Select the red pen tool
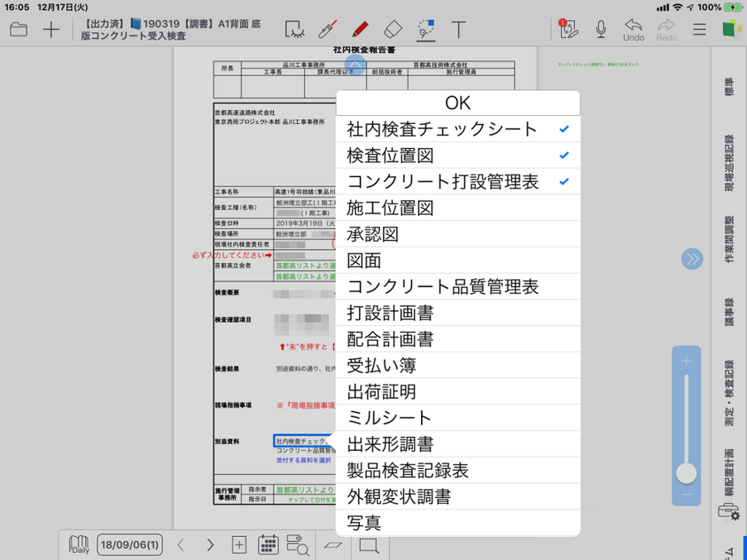The image size is (747, 560). (360, 30)
